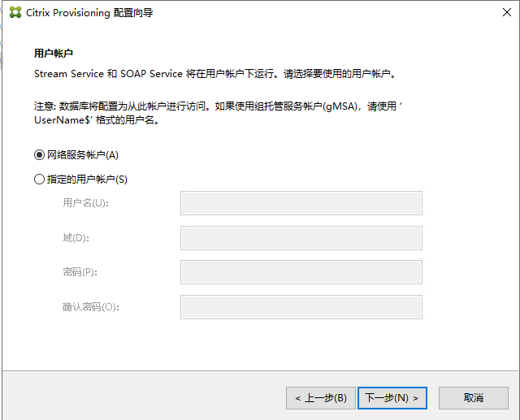Image resolution: width=520 pixels, height=420 pixels.
Task: Click the 域(D): field label
Action: [x=76, y=238]
